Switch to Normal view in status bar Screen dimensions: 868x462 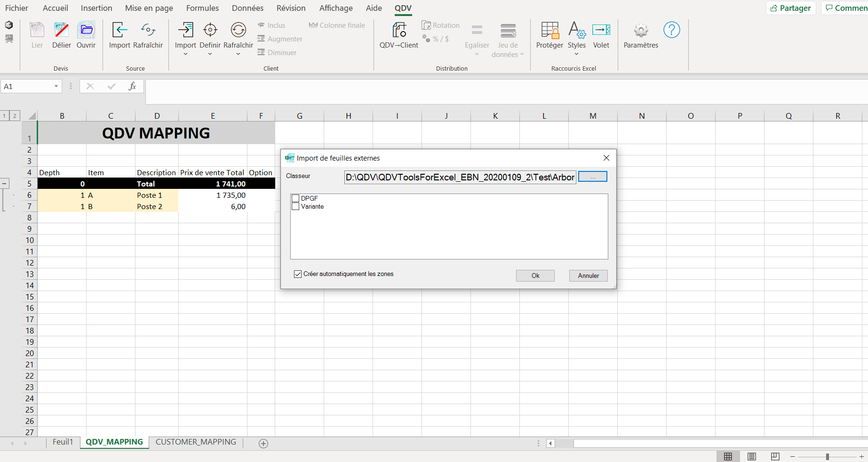pyautogui.click(x=728, y=456)
